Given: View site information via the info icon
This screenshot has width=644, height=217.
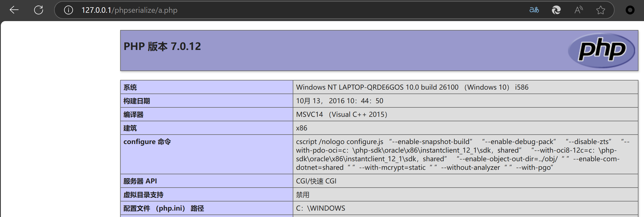Looking at the screenshot, I should pos(68,10).
